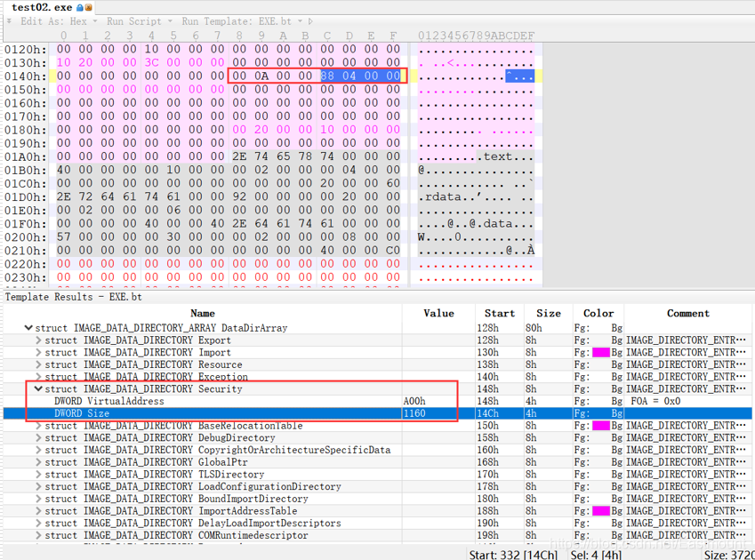Click the magenta swatch in Import row
The image size is (755, 560).
click(x=601, y=353)
